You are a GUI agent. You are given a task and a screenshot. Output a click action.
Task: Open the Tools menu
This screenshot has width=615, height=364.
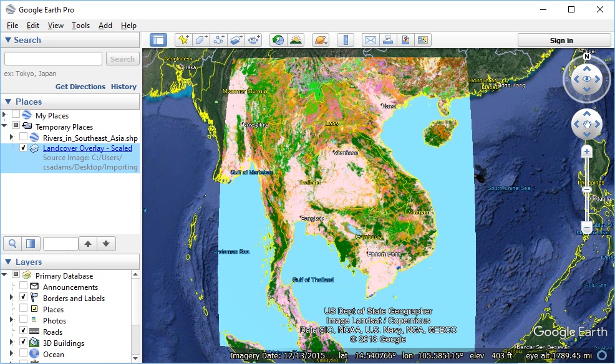coord(80,26)
